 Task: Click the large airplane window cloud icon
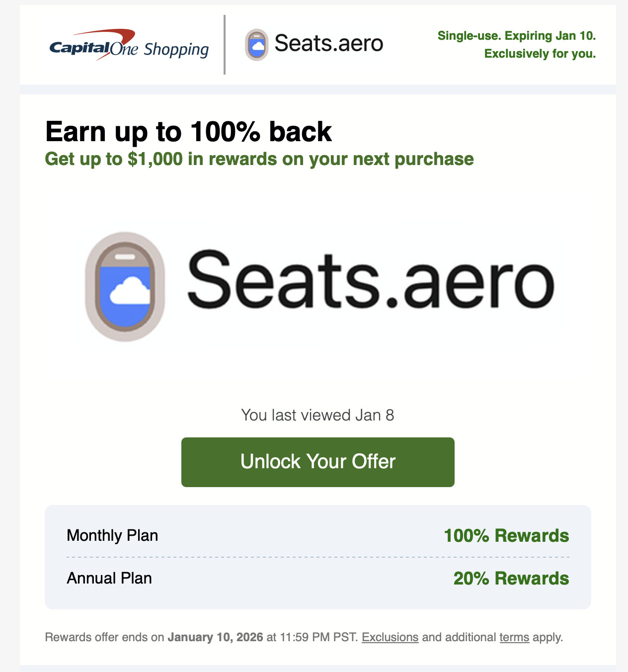(x=125, y=287)
